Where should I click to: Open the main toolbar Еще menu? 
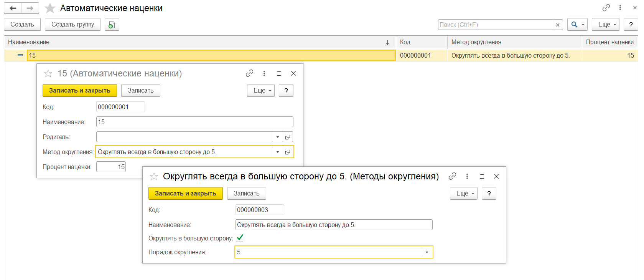point(605,25)
